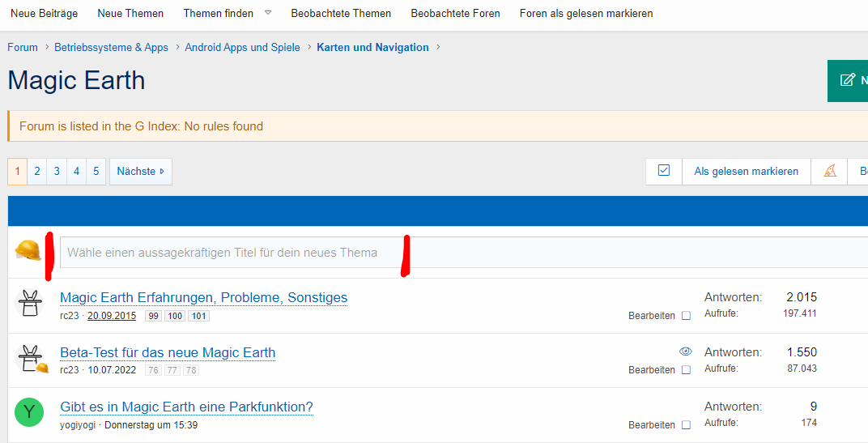The width and height of the screenshot is (868, 443).
Task: Open Beobachtete Themen in top menu
Action: point(341,13)
